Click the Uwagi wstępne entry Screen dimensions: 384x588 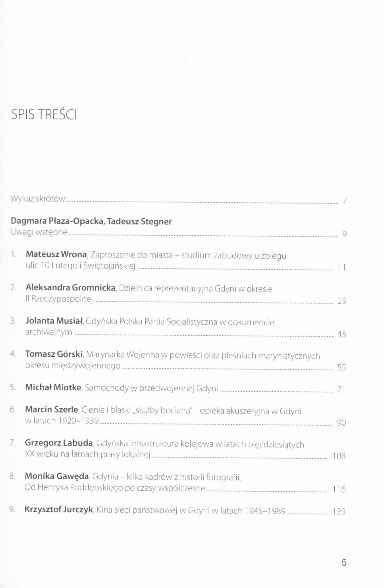click(x=39, y=232)
